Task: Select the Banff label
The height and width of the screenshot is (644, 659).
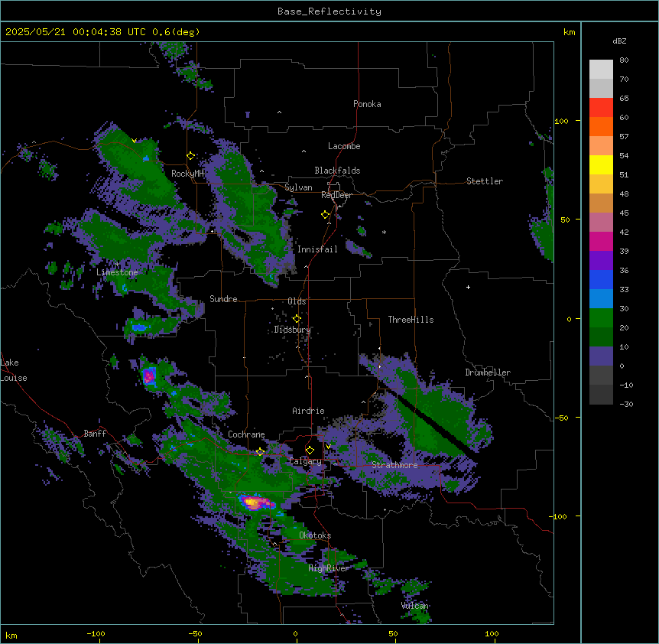Action: click(x=95, y=434)
